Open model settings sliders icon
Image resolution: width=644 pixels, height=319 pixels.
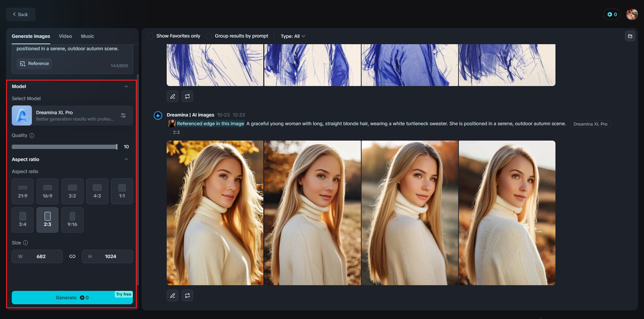pyautogui.click(x=123, y=116)
